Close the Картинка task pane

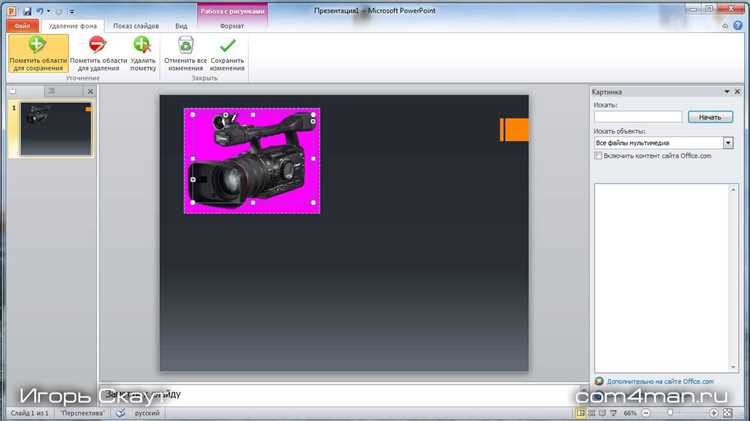(737, 91)
